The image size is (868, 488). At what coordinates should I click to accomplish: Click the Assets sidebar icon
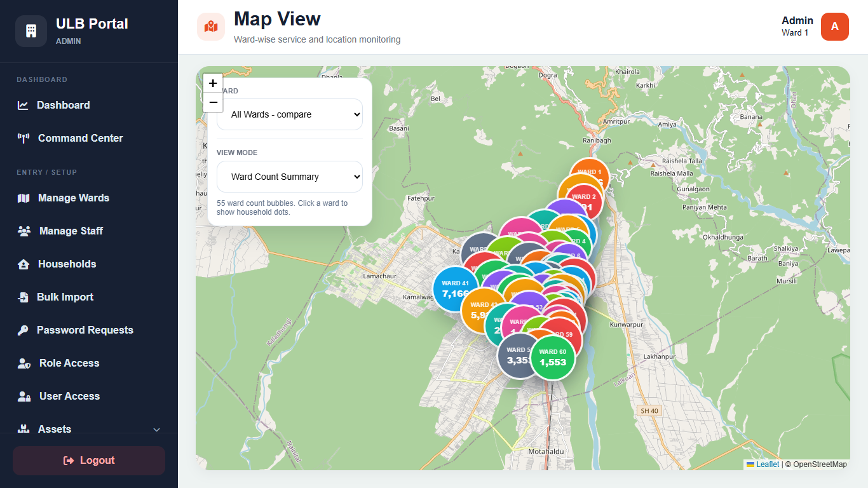click(x=24, y=430)
